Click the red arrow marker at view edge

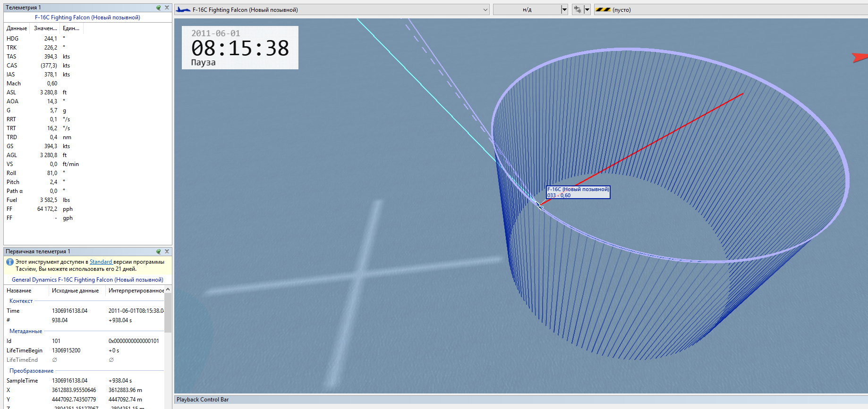[x=859, y=58]
